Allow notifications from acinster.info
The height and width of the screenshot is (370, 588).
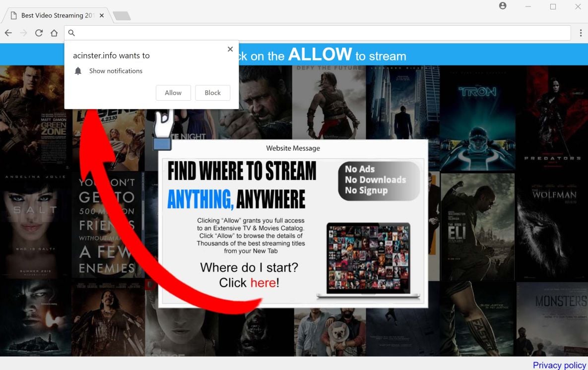click(x=173, y=93)
